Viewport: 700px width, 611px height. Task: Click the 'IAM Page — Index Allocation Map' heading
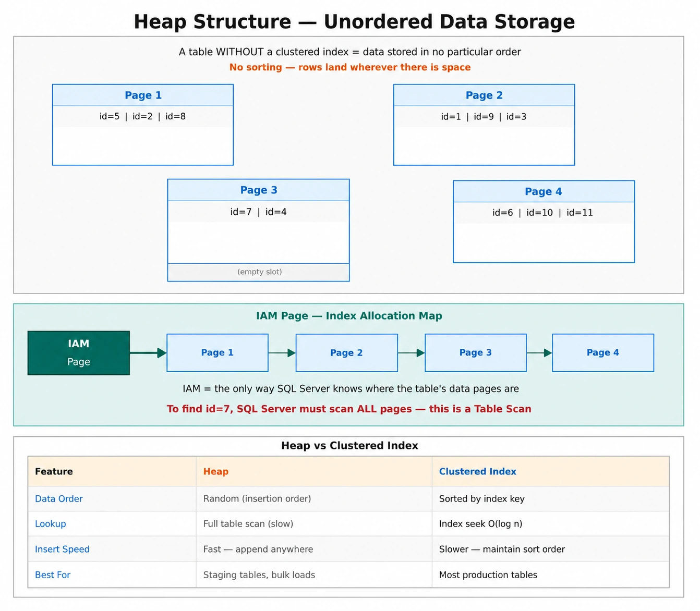[x=349, y=316]
